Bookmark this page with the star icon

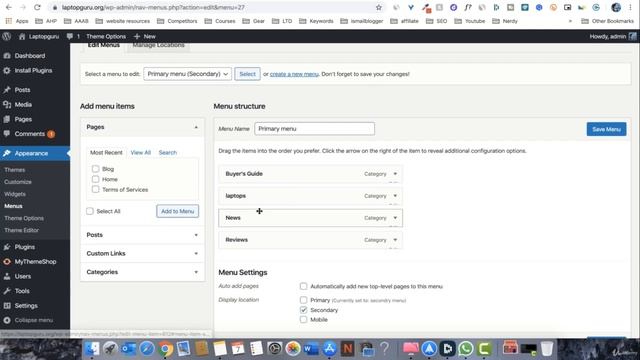(379, 7)
